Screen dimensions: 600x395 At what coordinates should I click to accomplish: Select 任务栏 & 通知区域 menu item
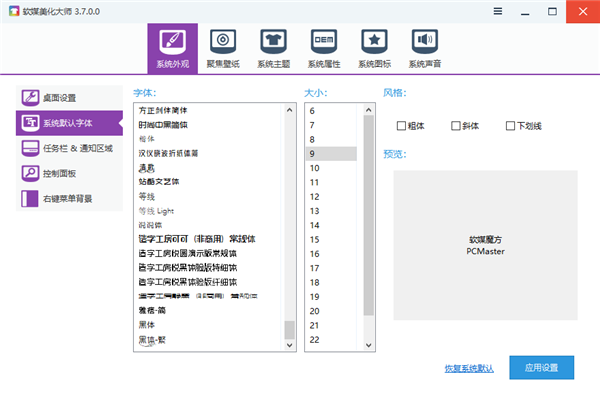click(x=69, y=148)
